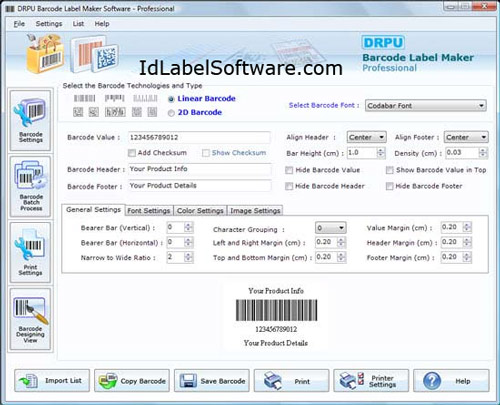Enable the Add Checksum checkbox
Screen dimensions: 500x405
pos(132,153)
